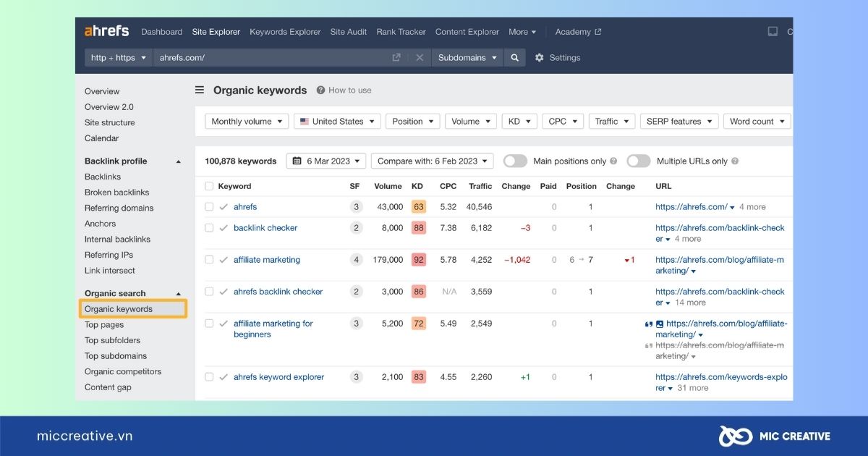
Task: Click KD score 92 badge for affiliate marketing
Action: 418,260
